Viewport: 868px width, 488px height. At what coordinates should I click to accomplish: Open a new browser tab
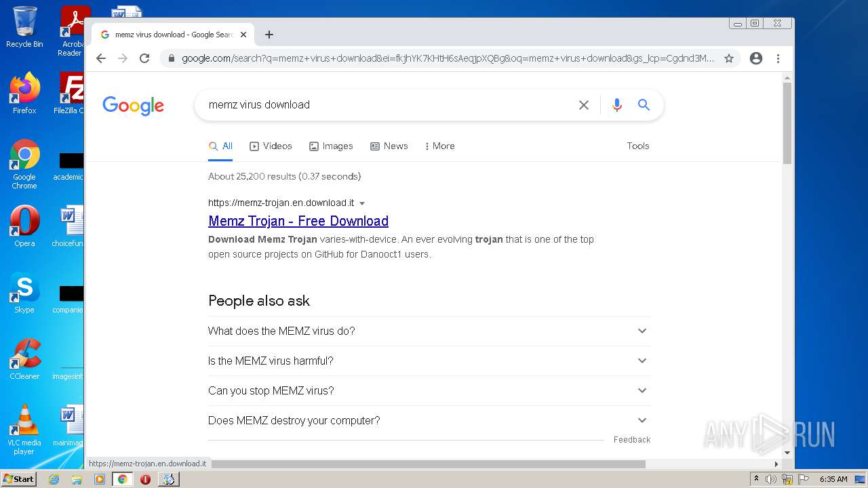[269, 35]
